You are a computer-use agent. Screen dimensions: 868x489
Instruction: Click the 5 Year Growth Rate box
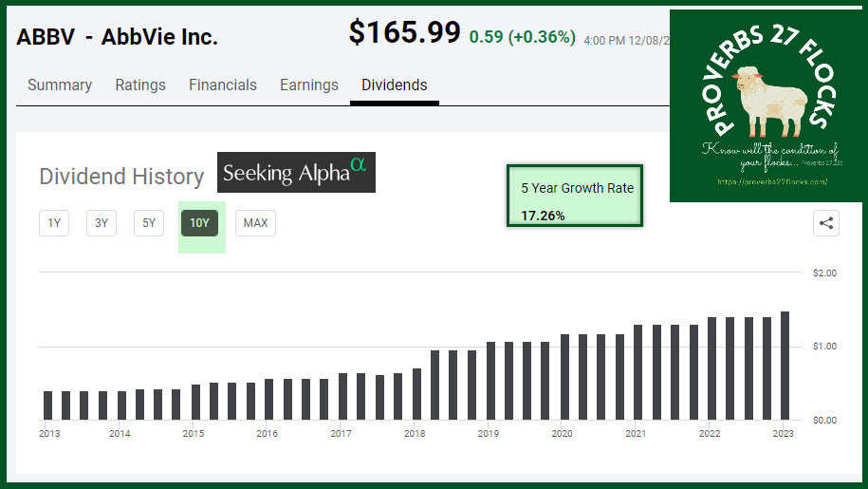pos(576,198)
